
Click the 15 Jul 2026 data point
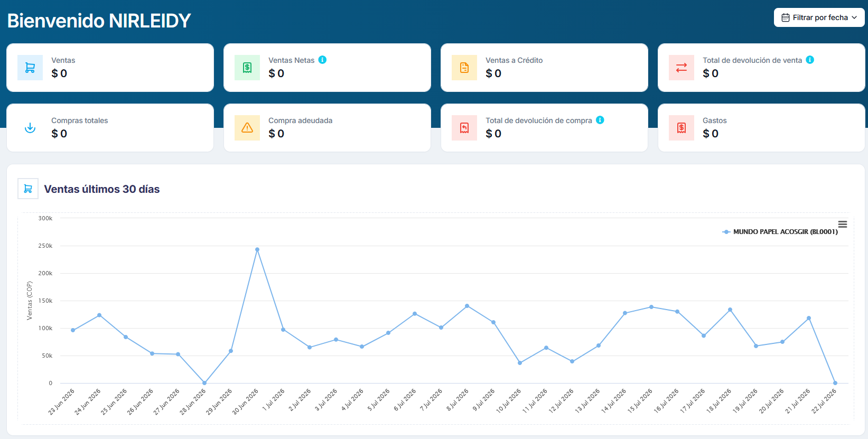pyautogui.click(x=651, y=307)
